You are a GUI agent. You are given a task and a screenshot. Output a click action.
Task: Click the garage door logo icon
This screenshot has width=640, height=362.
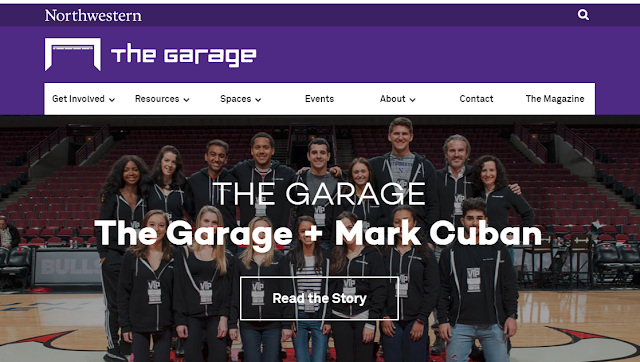click(x=73, y=54)
